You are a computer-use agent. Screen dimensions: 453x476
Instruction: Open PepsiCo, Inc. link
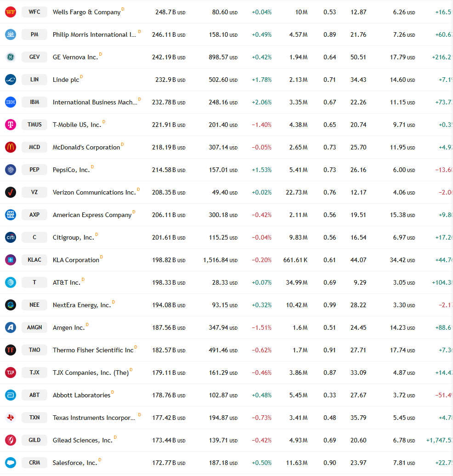coord(71,170)
